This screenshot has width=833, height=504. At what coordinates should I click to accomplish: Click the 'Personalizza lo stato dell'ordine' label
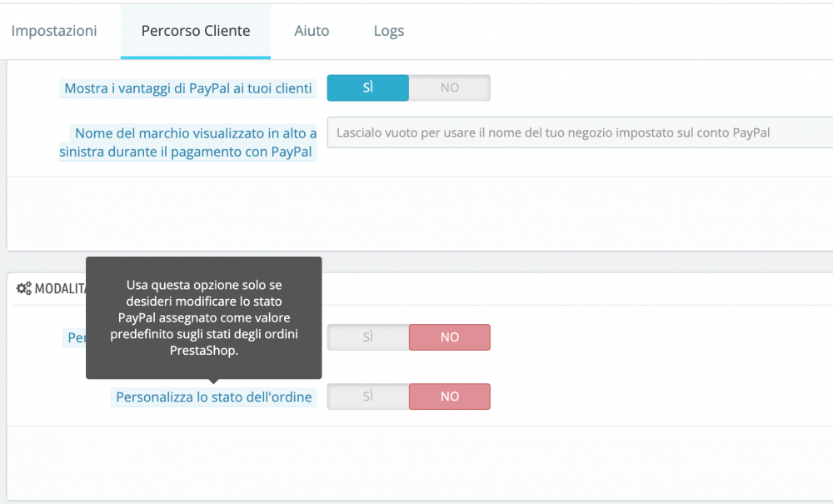click(213, 397)
